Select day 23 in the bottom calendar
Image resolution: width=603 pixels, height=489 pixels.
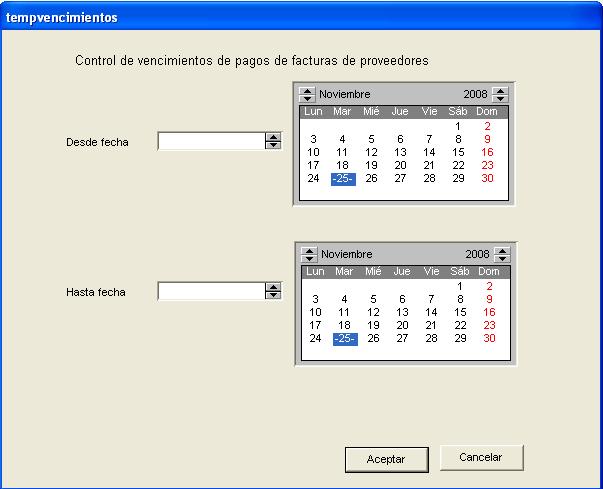489,325
